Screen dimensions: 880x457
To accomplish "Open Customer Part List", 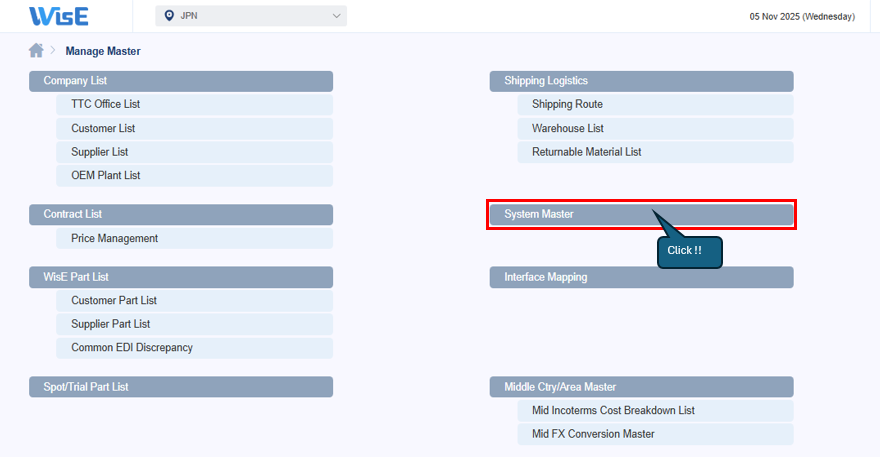I will pos(114,300).
